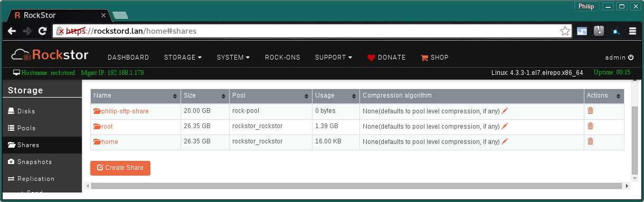Click the third browser extension icon
This screenshot has width=644, height=202.
(x=615, y=31)
